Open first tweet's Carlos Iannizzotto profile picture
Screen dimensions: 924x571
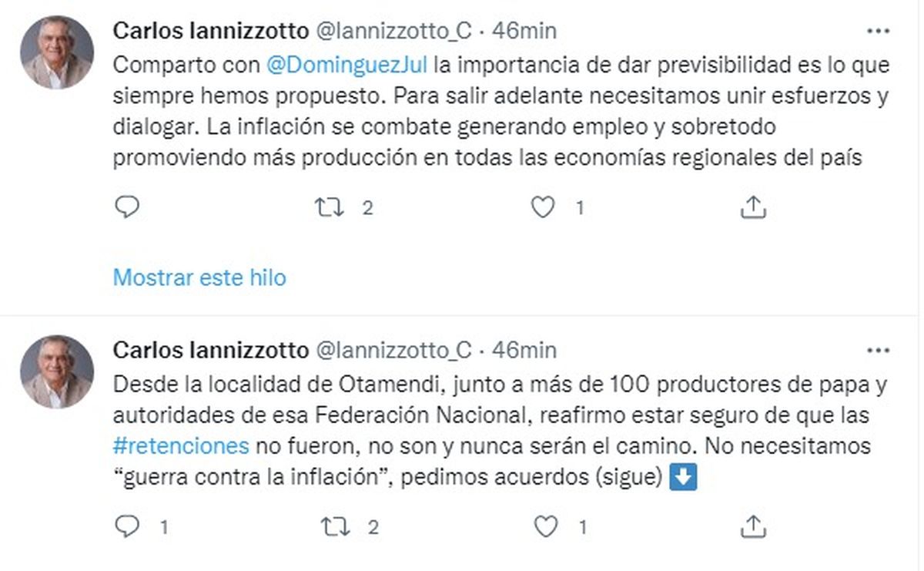coord(56,52)
